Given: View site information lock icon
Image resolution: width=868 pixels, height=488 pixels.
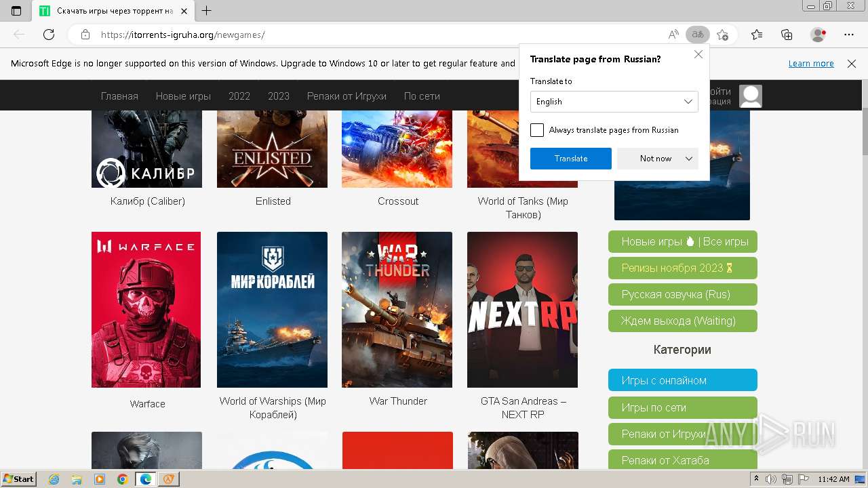Looking at the screenshot, I should (x=85, y=35).
